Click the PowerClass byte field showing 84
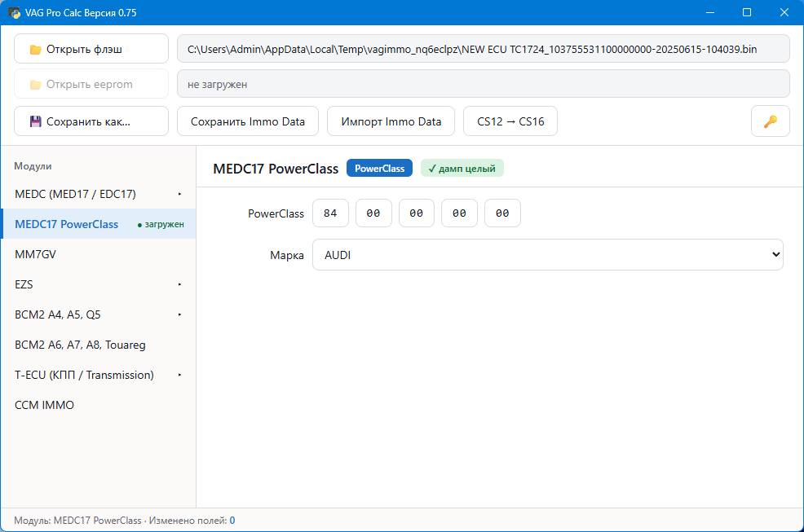Viewport: 804px width, 532px height. click(x=330, y=213)
